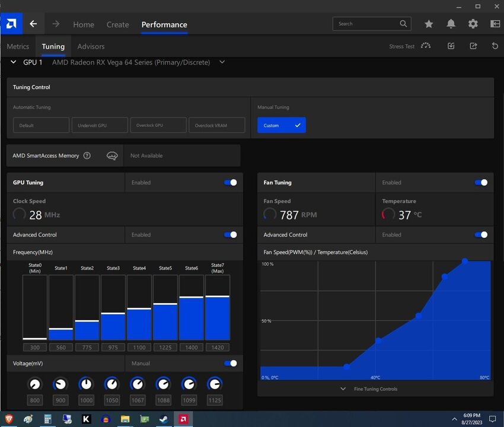Open the Advisors tab
504x427 pixels.
[x=91, y=46]
